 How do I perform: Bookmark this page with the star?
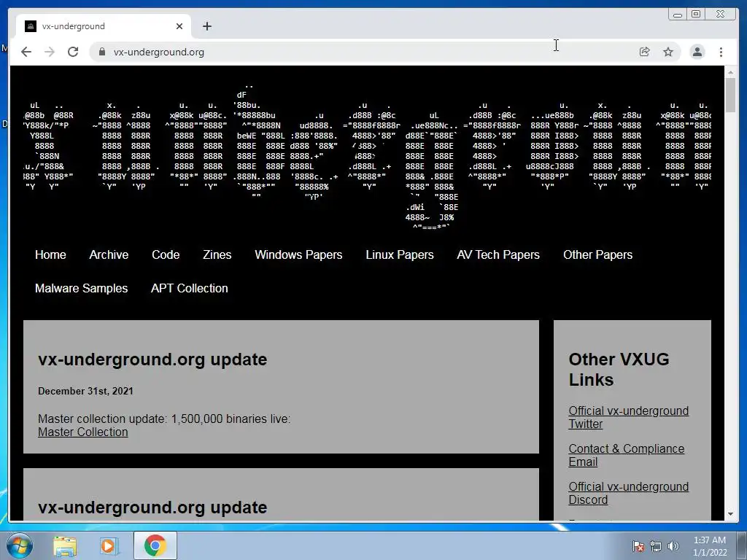point(668,52)
